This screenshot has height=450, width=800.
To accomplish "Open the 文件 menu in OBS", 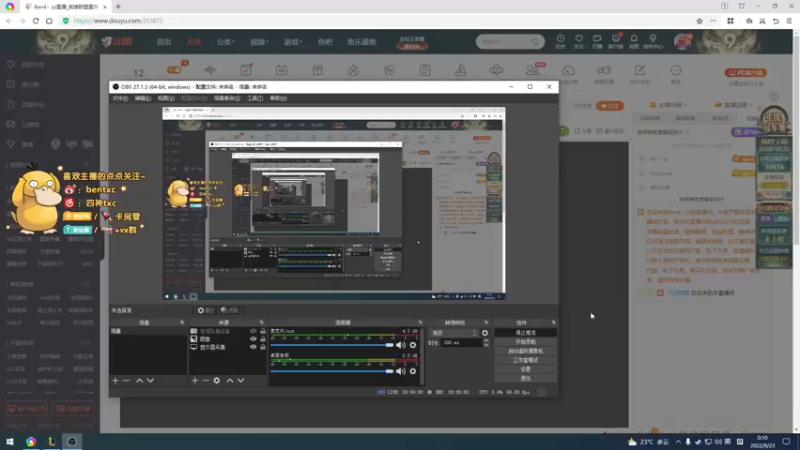I will tap(120, 98).
